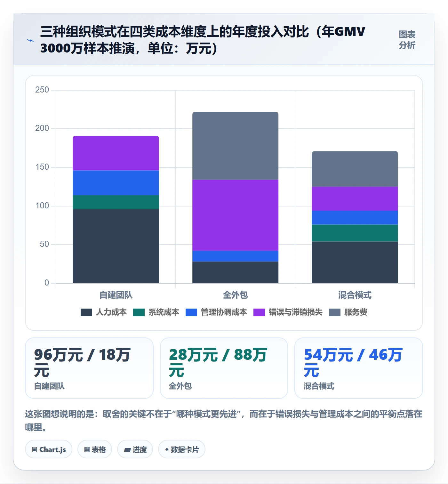Toggle the 错误与滞销损失 legend swatch

click(259, 312)
